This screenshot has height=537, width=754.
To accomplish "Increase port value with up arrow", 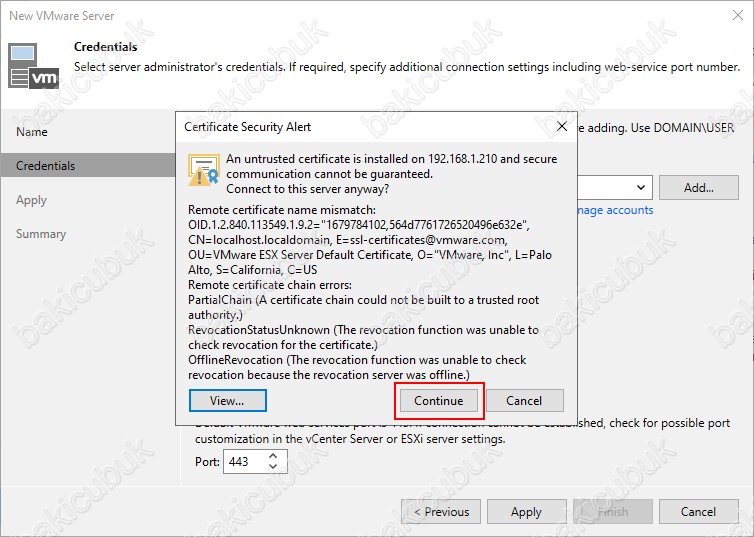I will [x=273, y=456].
